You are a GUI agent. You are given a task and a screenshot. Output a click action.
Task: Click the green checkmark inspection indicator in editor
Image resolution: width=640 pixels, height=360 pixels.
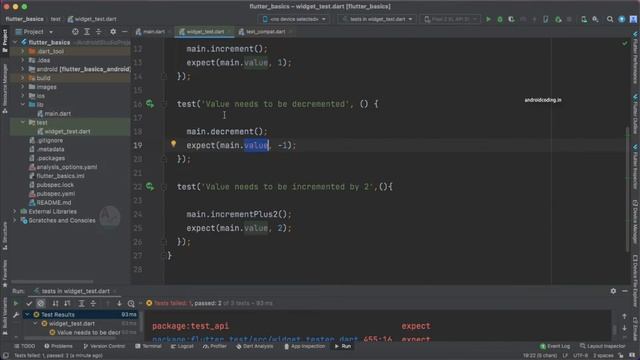624,43
